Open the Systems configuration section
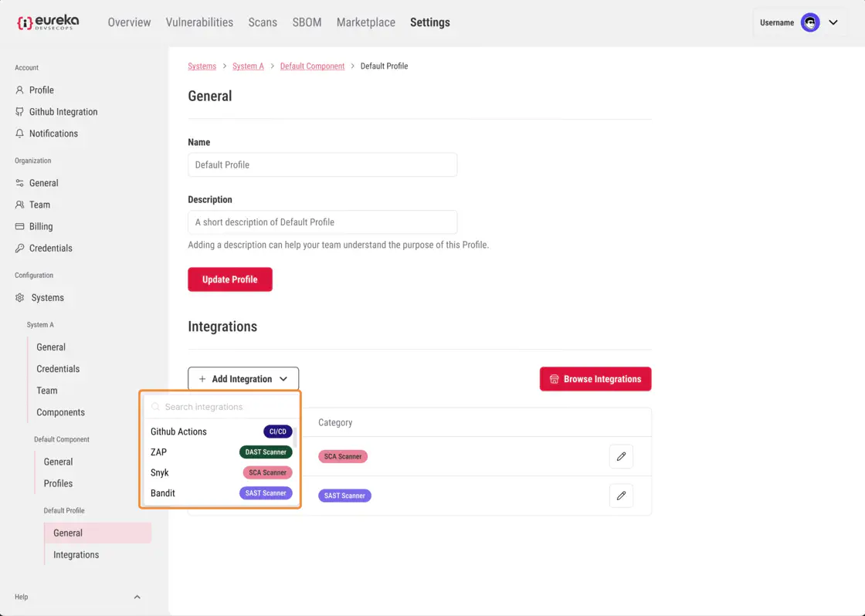The width and height of the screenshot is (865, 616). (47, 297)
